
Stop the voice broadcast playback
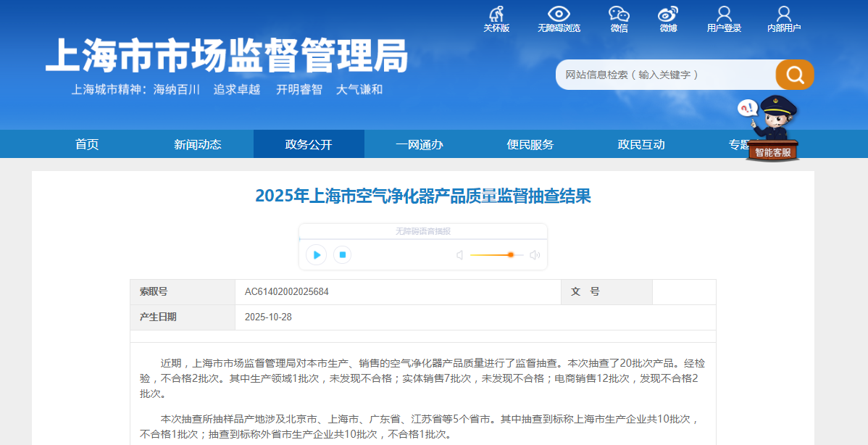coord(342,254)
